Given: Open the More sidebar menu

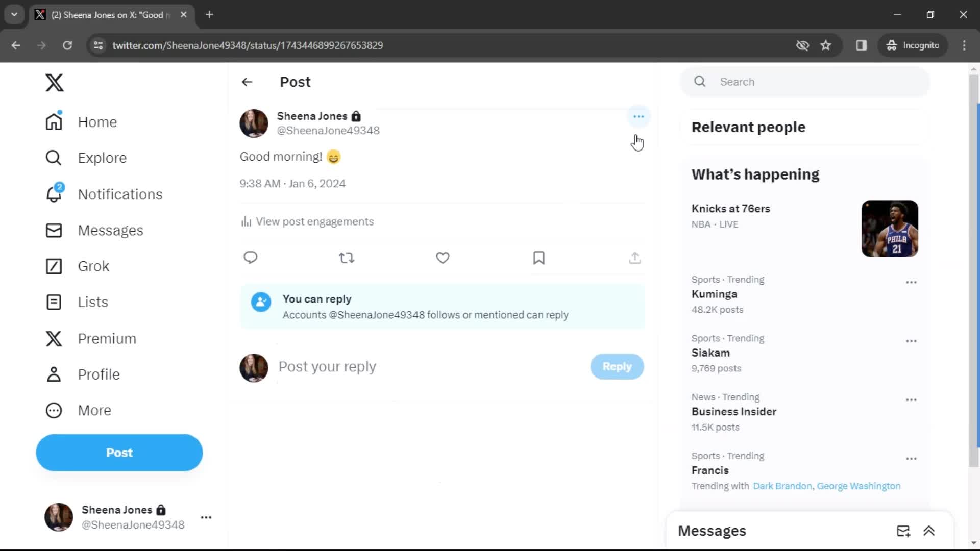Looking at the screenshot, I should click(x=78, y=410).
